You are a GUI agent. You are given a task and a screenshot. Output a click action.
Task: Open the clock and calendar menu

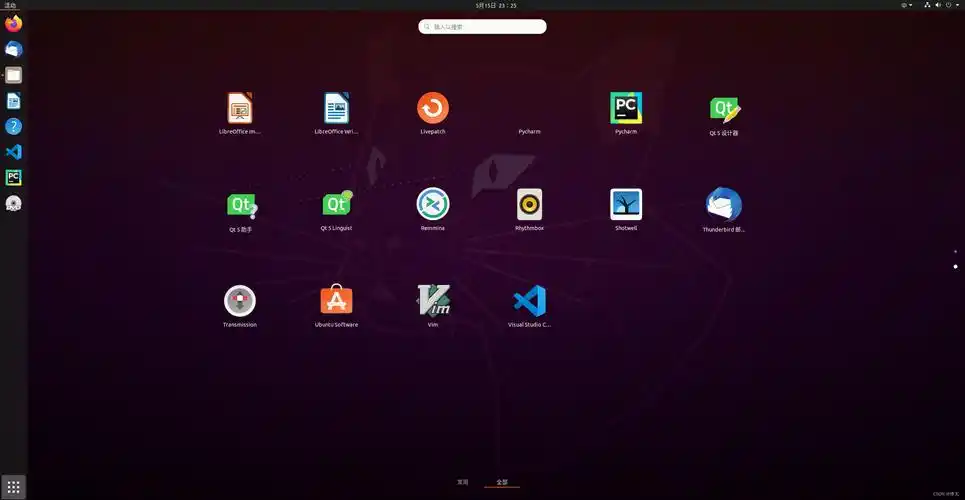click(x=495, y=5)
